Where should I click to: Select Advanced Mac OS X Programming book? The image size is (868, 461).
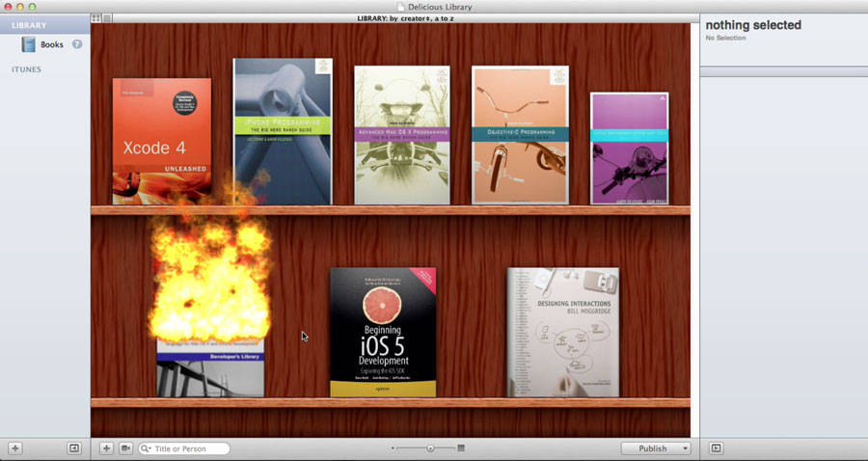(x=402, y=135)
